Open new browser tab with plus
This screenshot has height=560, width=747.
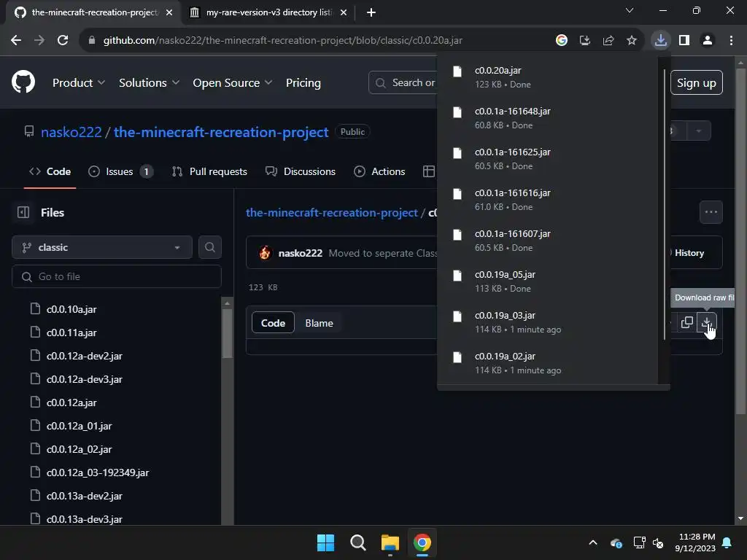coord(371,12)
